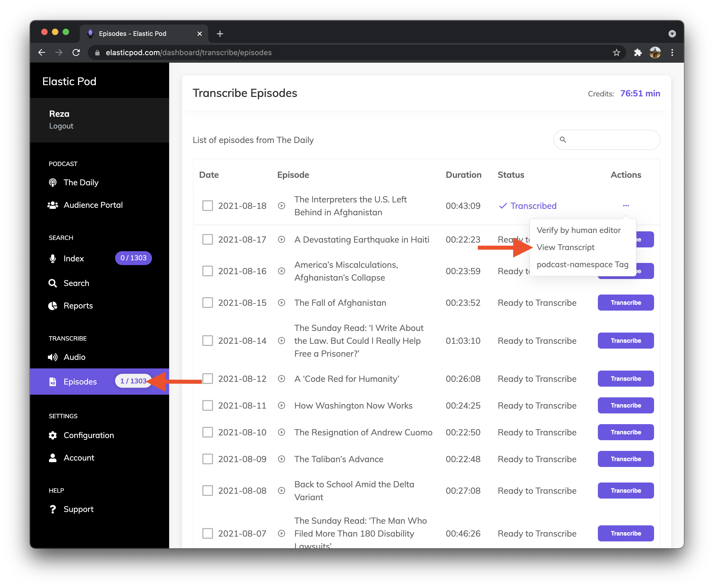Go back in browser history

42,52
